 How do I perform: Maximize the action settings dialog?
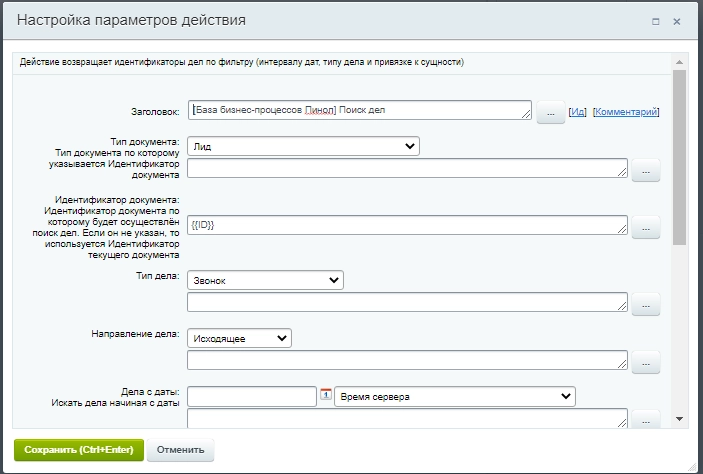(x=655, y=21)
